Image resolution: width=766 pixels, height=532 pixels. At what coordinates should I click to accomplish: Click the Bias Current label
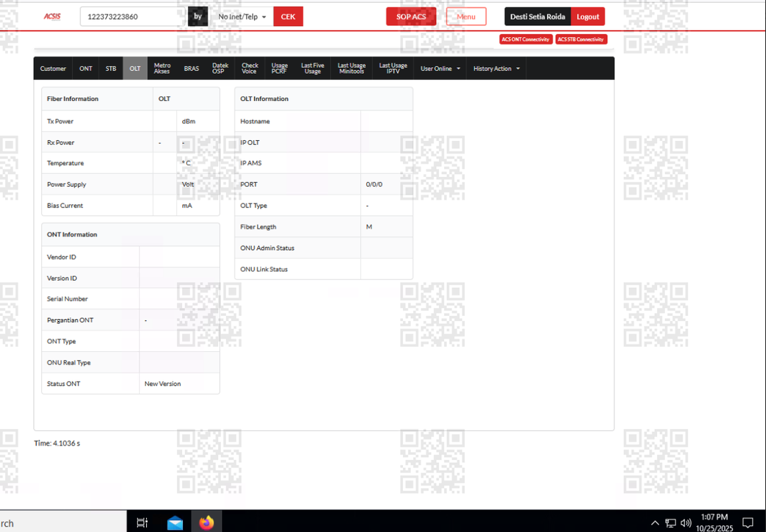pyautogui.click(x=65, y=205)
